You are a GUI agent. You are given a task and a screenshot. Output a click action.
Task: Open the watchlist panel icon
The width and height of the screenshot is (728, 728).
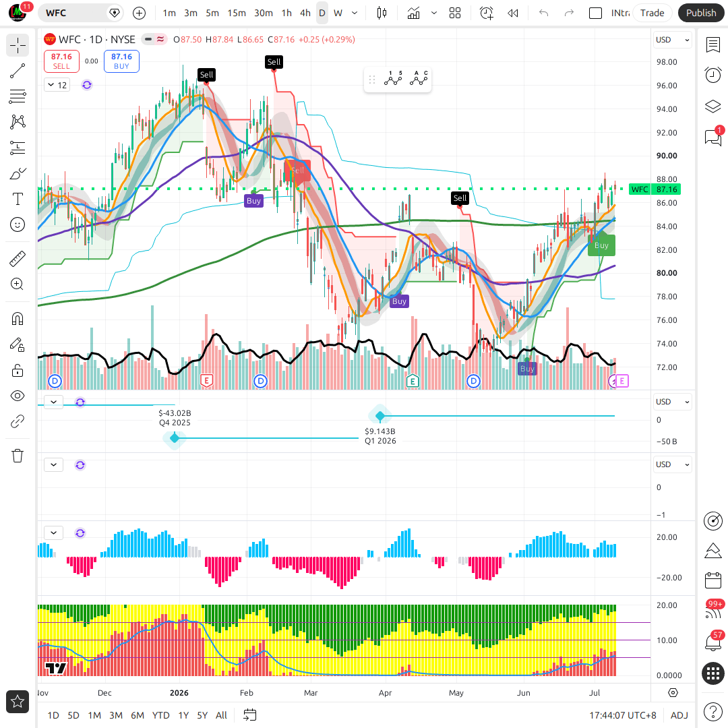click(x=712, y=45)
